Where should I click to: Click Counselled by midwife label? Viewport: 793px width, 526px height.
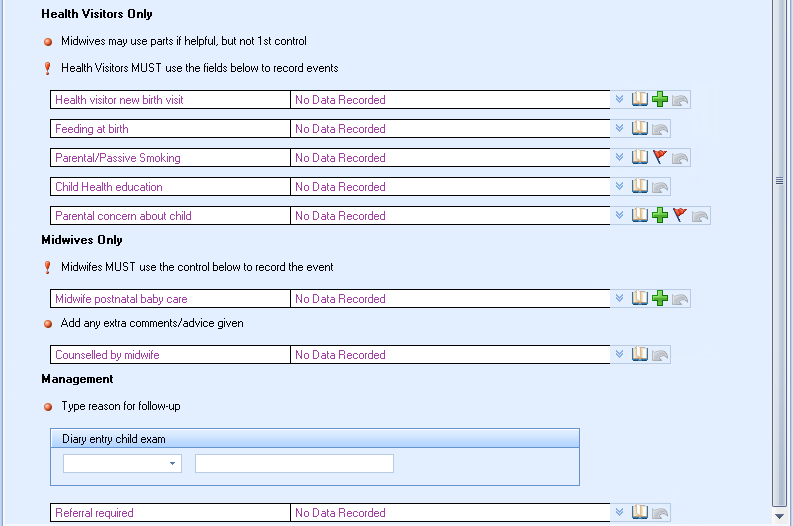(107, 355)
